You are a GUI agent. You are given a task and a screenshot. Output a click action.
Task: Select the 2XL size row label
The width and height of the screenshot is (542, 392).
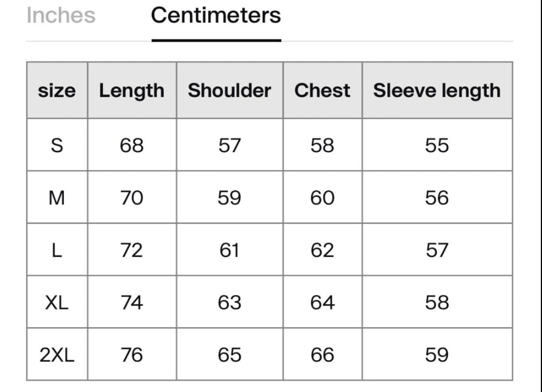coord(57,355)
